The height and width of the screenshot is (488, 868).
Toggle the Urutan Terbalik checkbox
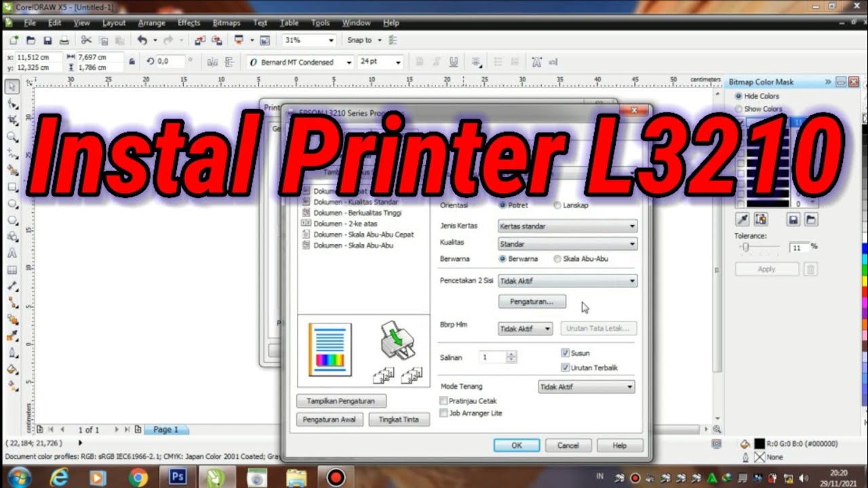pyautogui.click(x=565, y=367)
